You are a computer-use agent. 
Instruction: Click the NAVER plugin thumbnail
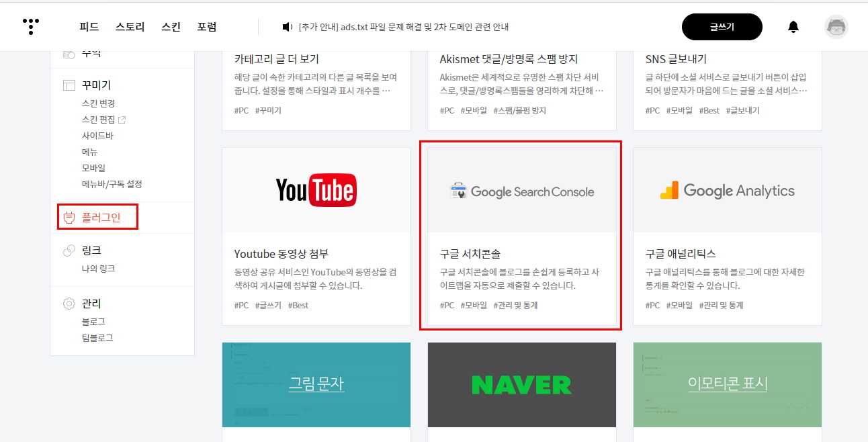tap(521, 385)
